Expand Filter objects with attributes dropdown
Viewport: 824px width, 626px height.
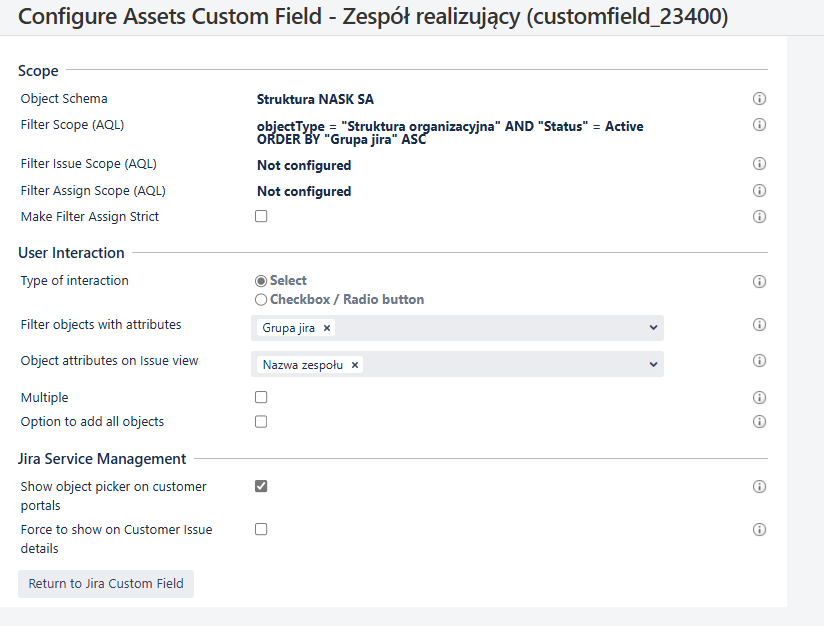(653, 327)
